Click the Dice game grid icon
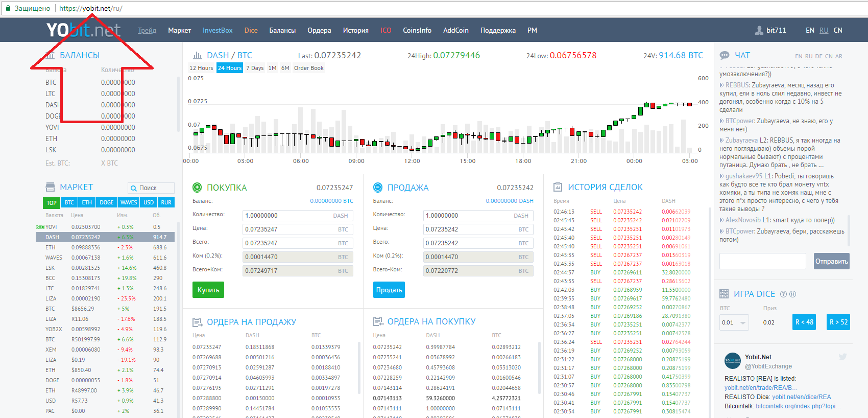The width and height of the screenshot is (868, 418). click(x=724, y=294)
